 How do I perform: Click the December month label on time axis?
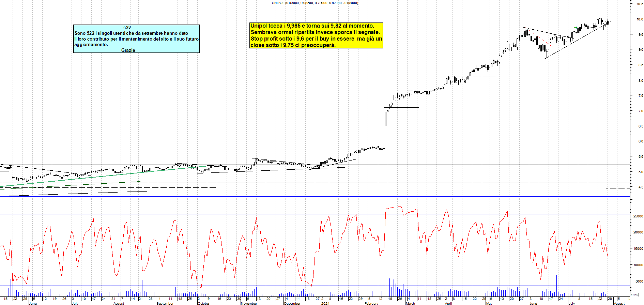pyautogui.click(x=292, y=303)
